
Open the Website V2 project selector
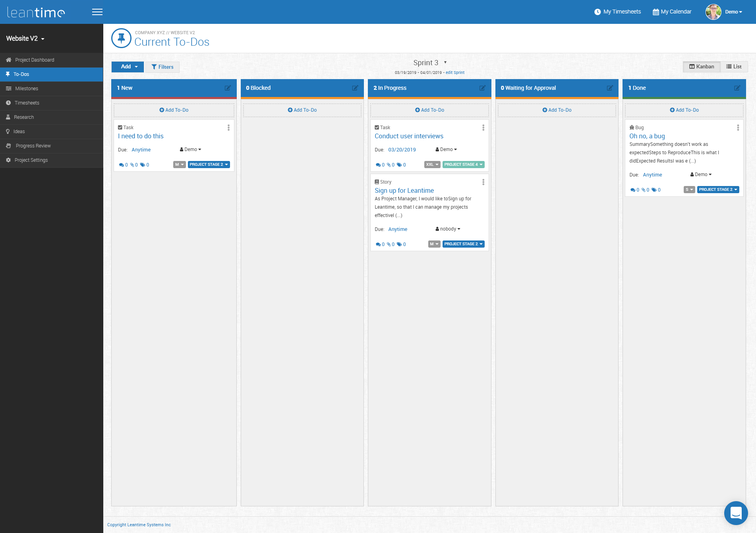(25, 39)
